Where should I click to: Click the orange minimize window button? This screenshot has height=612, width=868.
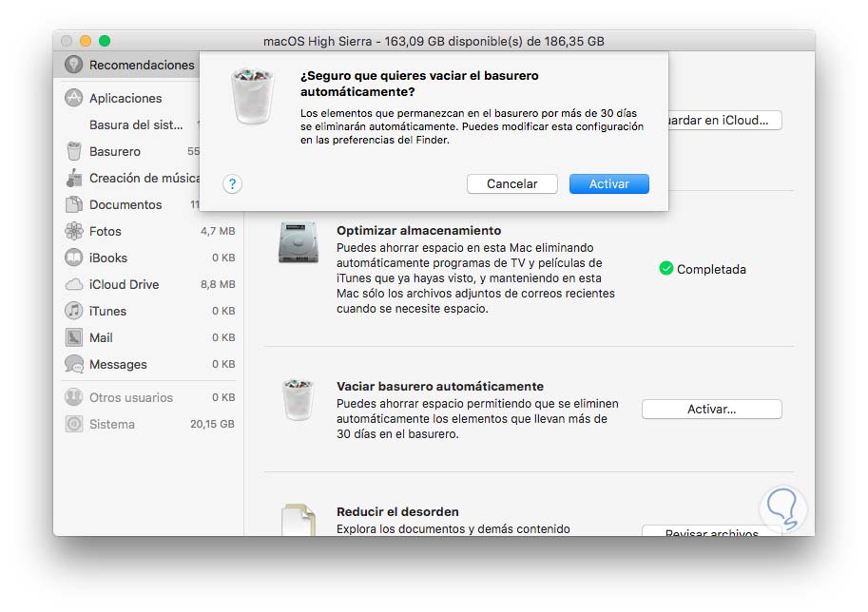click(86, 41)
